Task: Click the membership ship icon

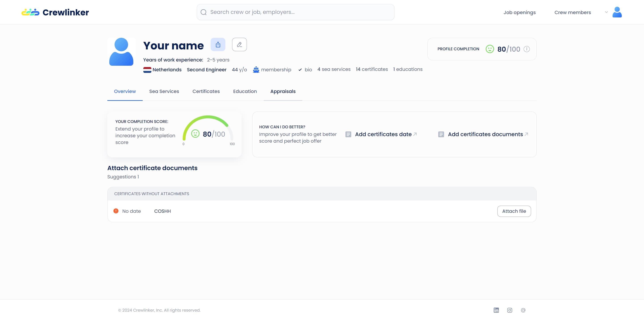Action: (256, 70)
